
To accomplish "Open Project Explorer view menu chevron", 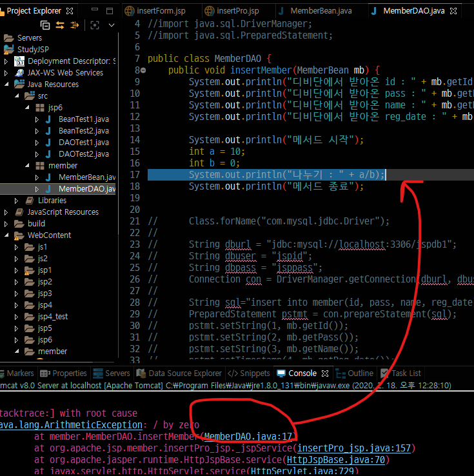I will 112,25.
